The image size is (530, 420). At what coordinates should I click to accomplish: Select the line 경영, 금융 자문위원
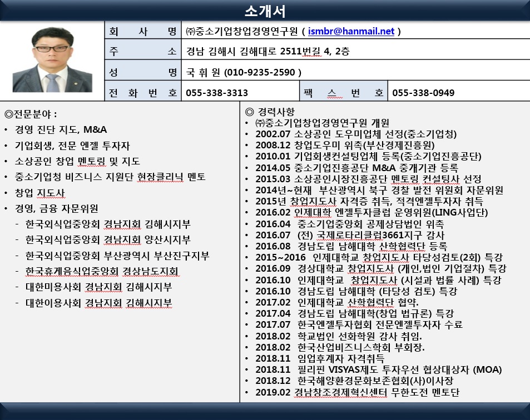tap(56, 209)
